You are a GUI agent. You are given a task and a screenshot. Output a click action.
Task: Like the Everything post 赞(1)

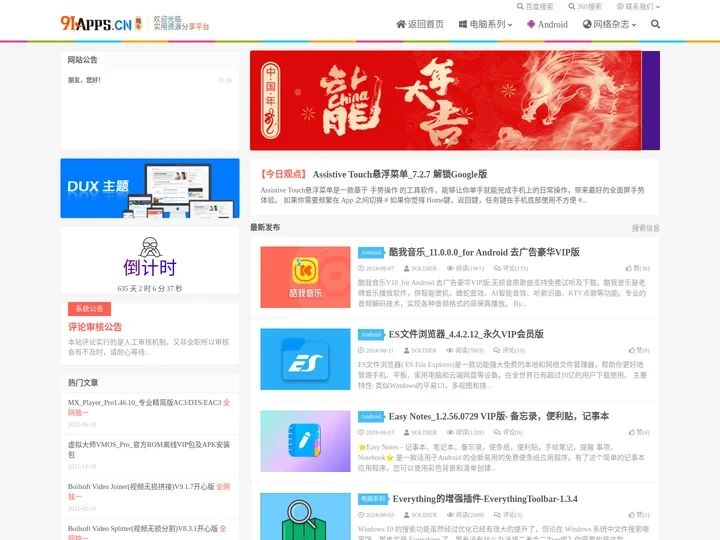(x=639, y=515)
